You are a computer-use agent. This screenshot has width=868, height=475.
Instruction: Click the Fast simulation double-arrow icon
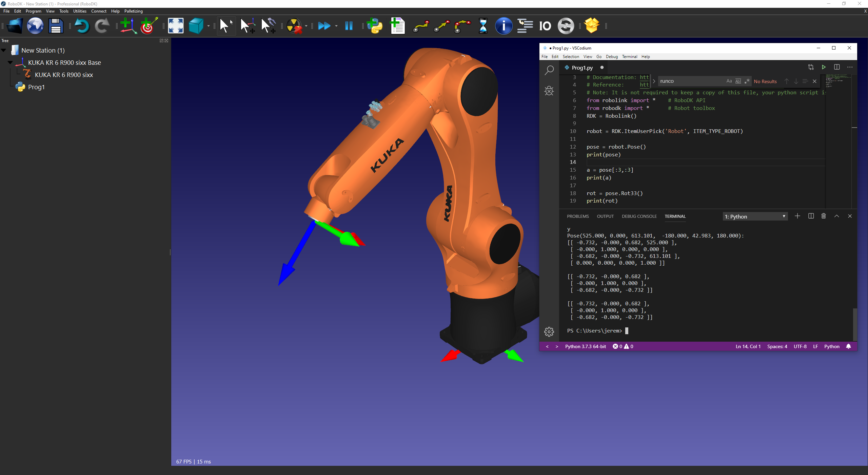[324, 26]
